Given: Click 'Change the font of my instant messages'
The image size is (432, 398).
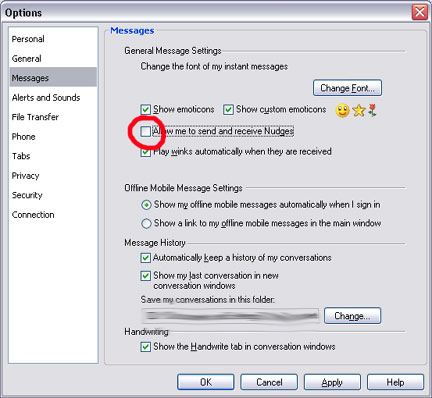Looking at the screenshot, I should coord(214,66).
